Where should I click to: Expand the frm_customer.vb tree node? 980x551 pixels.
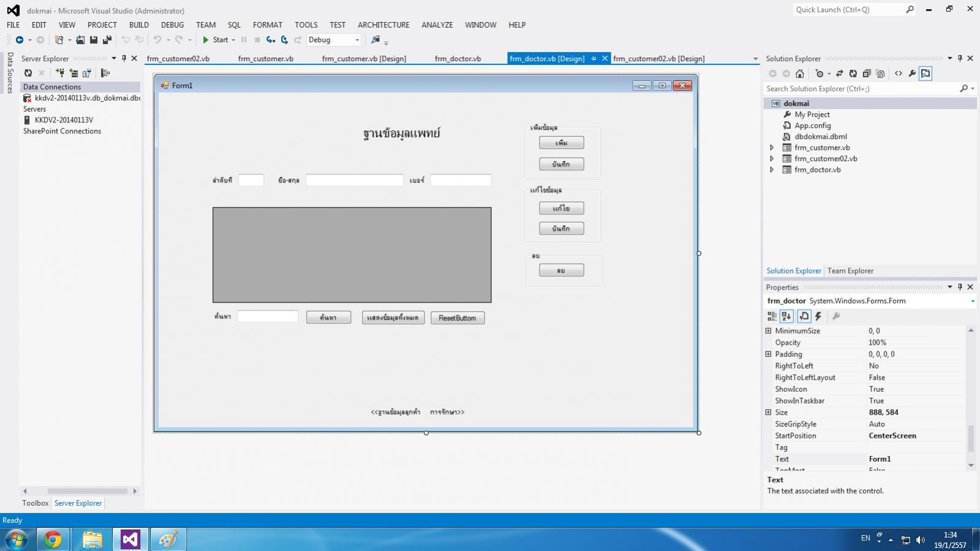[x=772, y=148]
